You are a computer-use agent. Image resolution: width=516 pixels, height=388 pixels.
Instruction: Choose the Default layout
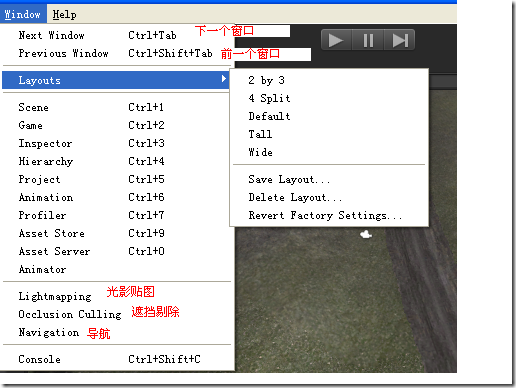pyautogui.click(x=329, y=116)
